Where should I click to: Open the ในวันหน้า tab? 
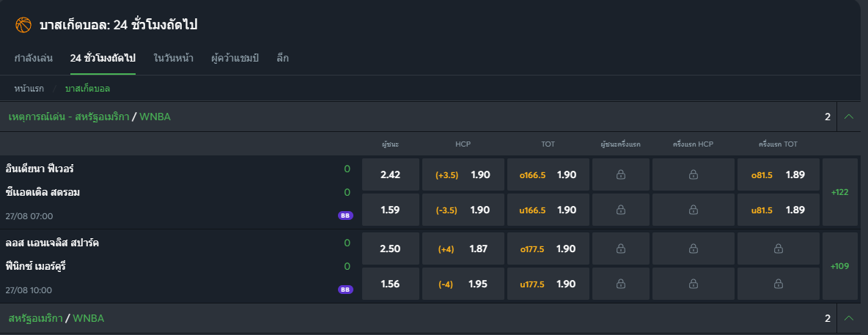pos(174,58)
